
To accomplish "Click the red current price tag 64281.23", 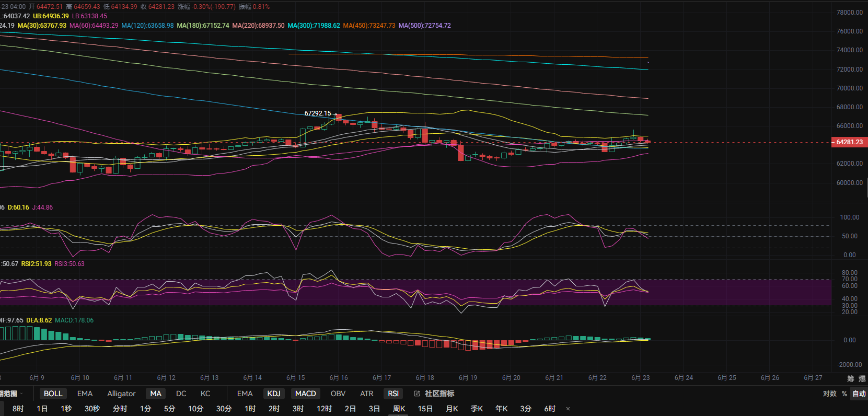I will click(x=849, y=142).
